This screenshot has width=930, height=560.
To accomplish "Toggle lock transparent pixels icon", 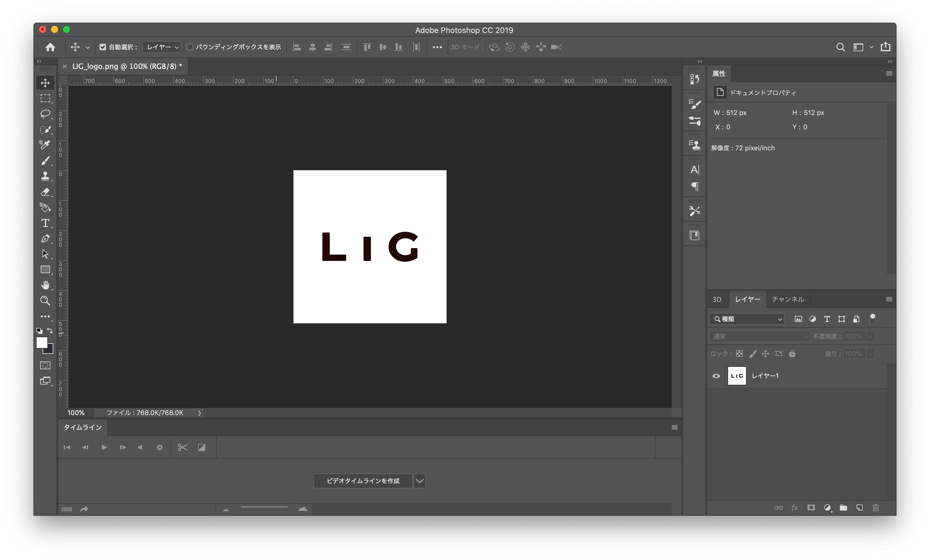I will pos(739,354).
